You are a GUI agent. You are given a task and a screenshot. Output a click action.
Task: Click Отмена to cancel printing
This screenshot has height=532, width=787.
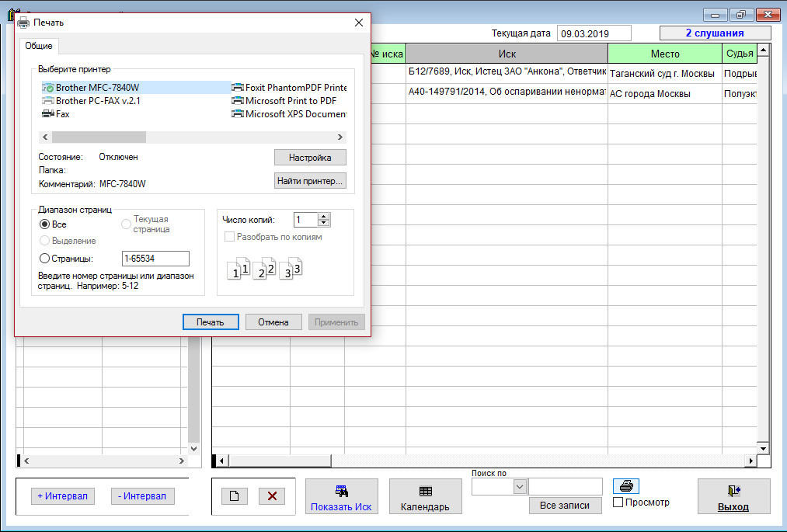coord(273,322)
